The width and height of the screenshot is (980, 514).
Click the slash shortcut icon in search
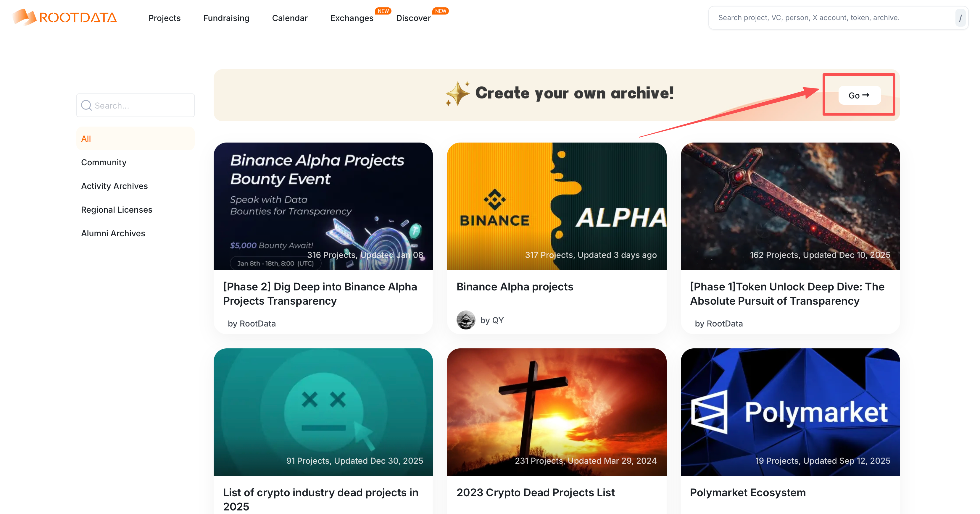point(960,18)
